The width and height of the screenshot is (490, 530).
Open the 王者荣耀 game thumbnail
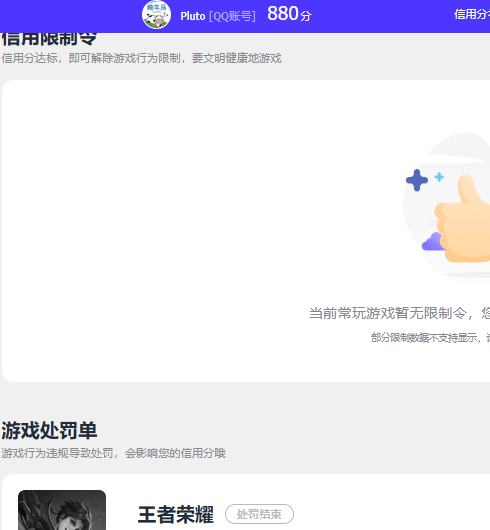[x=62, y=510]
